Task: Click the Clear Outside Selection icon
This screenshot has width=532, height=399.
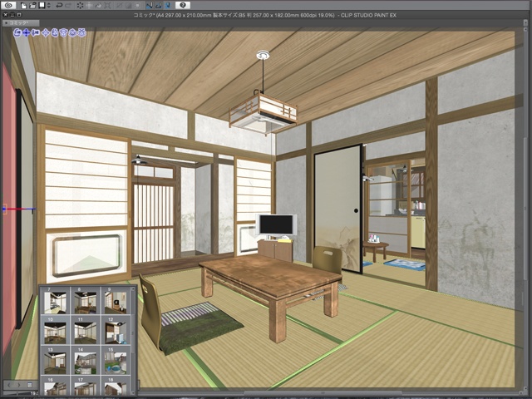Action: click(x=89, y=5)
